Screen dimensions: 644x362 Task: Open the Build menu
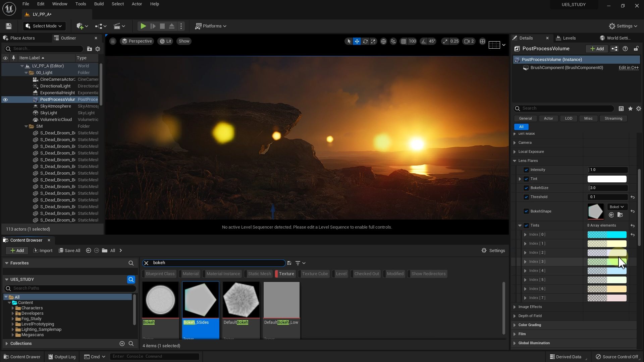click(99, 4)
